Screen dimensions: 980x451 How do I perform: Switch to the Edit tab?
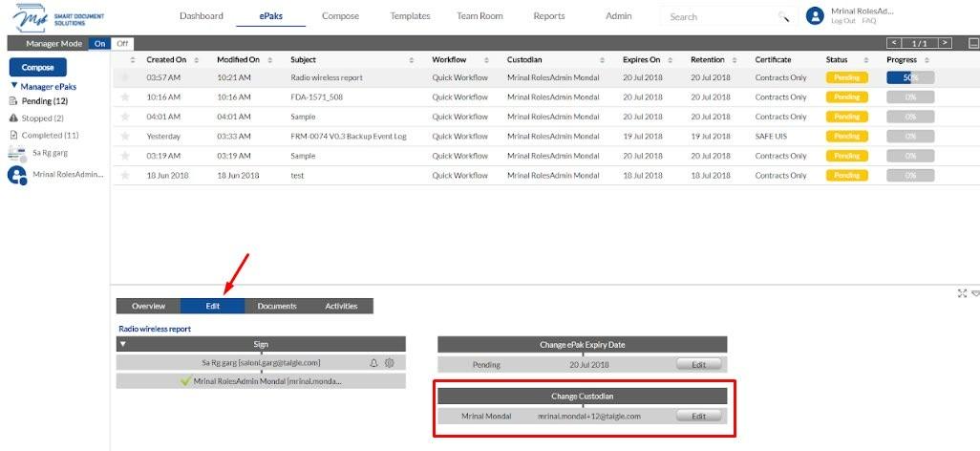pyautogui.click(x=212, y=306)
